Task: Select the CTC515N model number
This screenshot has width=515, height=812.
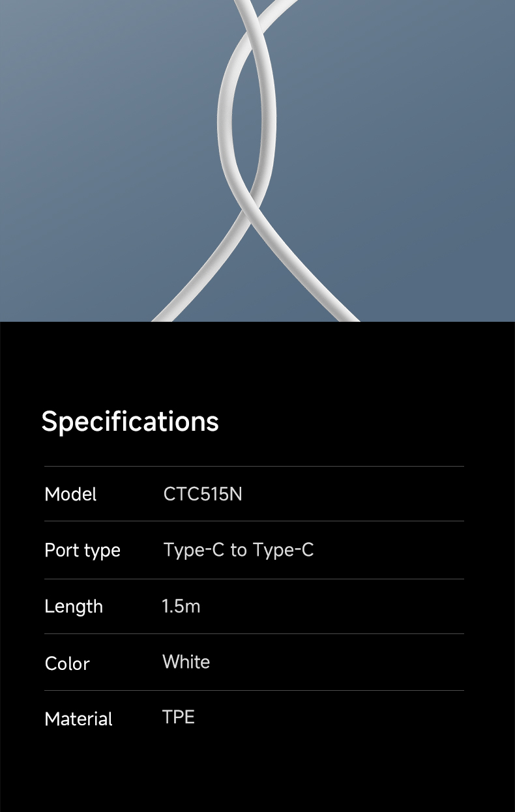Action: [203, 495]
